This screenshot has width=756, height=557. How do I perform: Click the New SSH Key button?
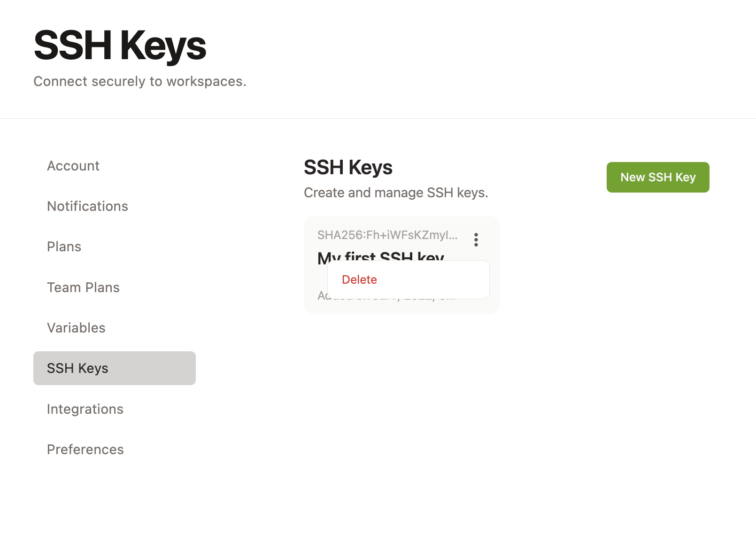tap(658, 177)
